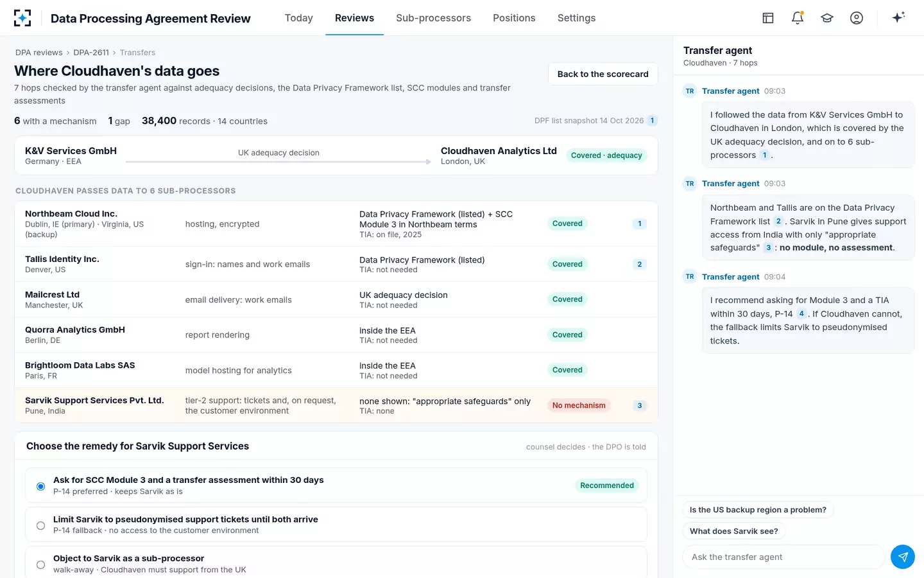Click Back to the scorecard button
The width and height of the screenshot is (924, 578).
click(x=603, y=74)
